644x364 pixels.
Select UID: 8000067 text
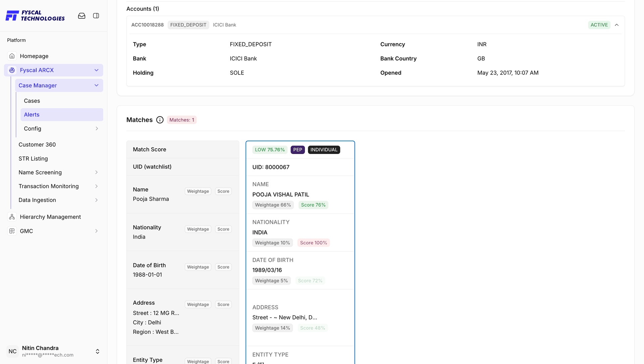click(271, 167)
